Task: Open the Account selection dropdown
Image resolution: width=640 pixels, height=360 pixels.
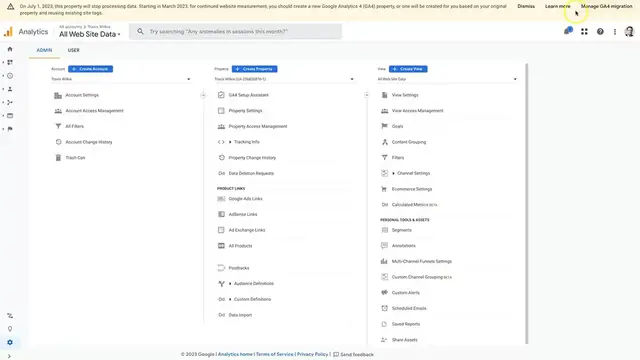Action: coord(121,79)
